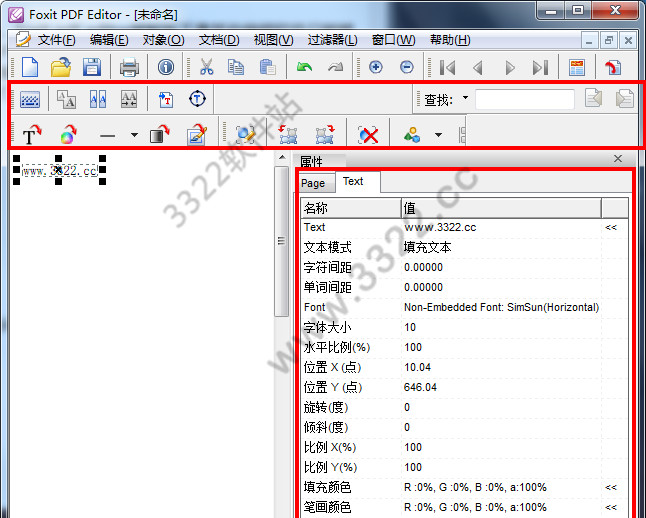
Task: Cut the selection with the scissors icon
Action: pos(206,67)
